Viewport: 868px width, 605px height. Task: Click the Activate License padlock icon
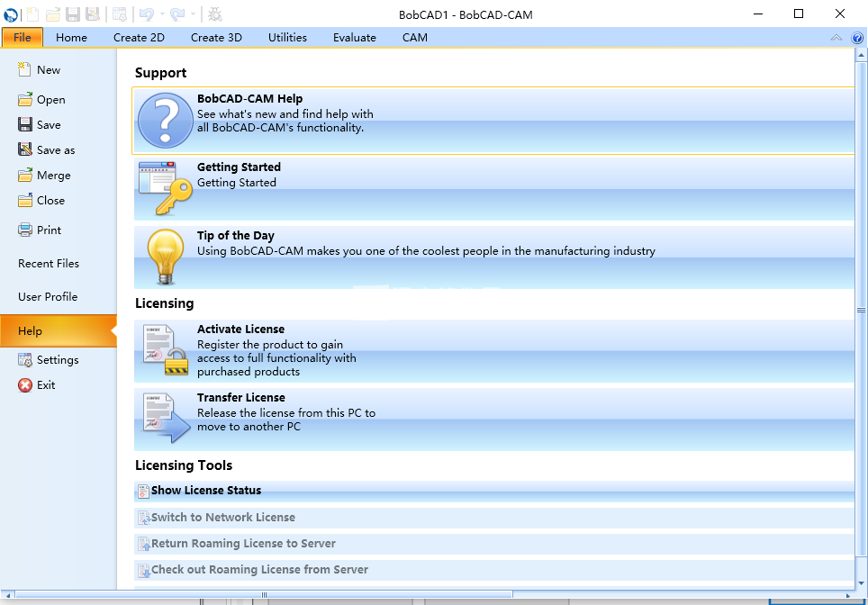(166, 350)
